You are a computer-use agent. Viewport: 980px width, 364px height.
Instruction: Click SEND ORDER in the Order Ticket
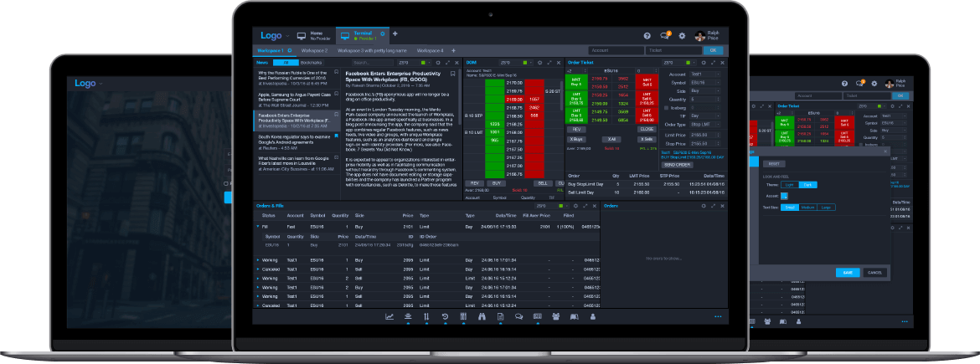pyautogui.click(x=676, y=164)
